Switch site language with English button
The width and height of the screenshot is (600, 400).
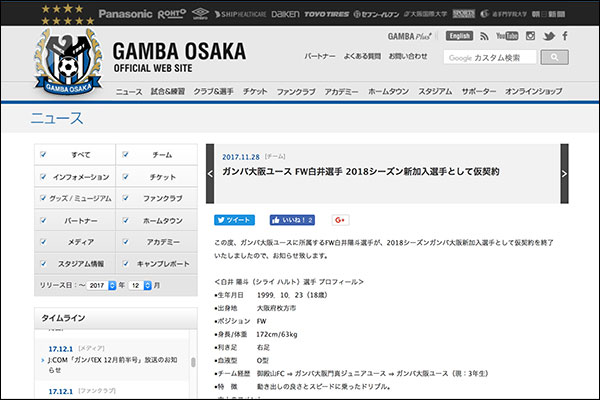click(459, 36)
